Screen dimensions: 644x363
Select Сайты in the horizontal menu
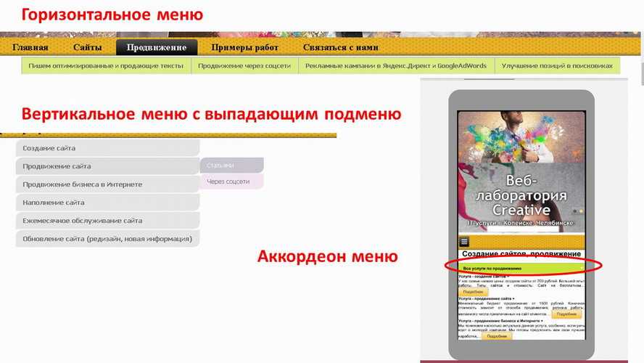pos(87,48)
